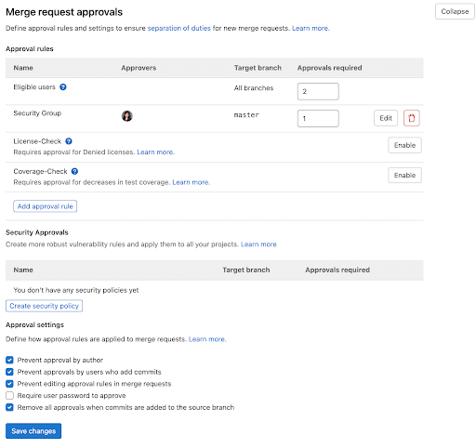The image size is (476, 448).
Task: Collapse the Merge request approvals section
Action: [455, 11]
